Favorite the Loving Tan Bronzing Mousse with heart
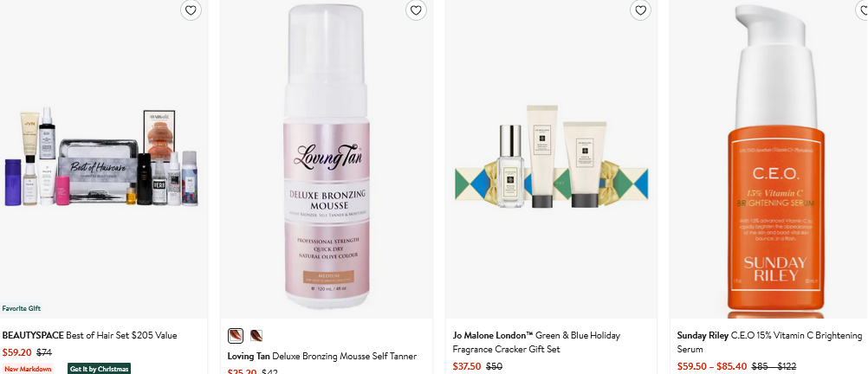868x374 pixels. pyautogui.click(x=416, y=10)
